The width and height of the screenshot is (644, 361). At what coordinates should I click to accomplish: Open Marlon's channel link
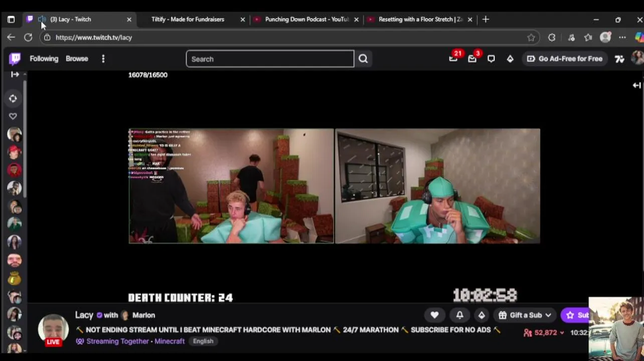tap(143, 315)
